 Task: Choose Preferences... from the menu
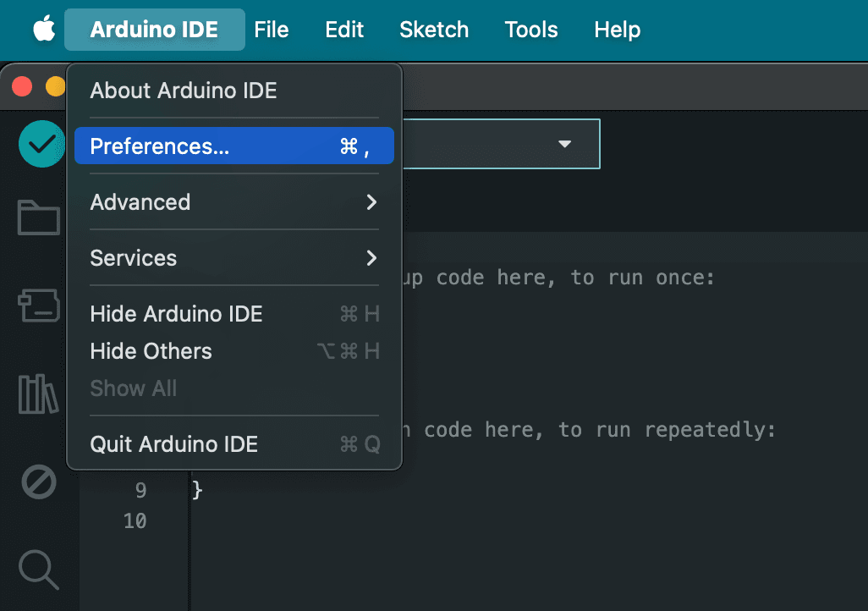pos(234,146)
